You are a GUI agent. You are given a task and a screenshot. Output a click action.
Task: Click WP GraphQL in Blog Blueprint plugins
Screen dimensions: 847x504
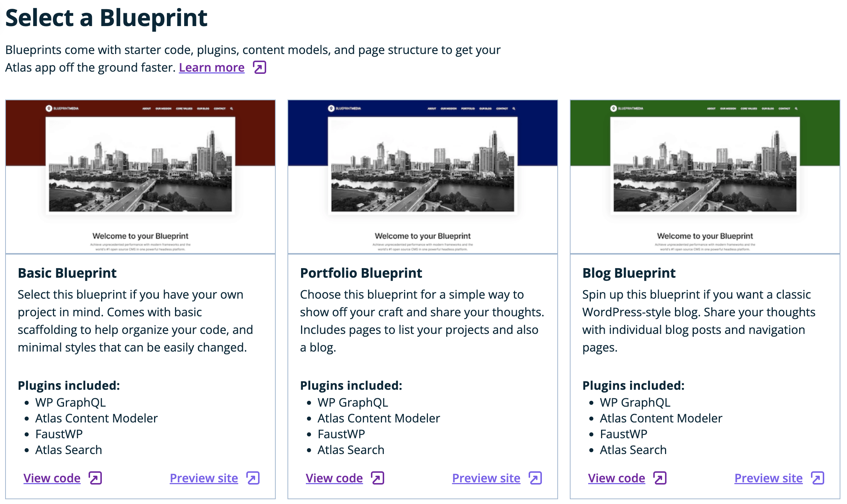[x=635, y=403]
